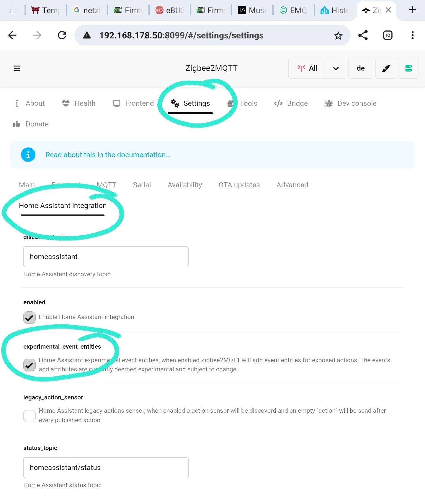Open the 'de' language selector
Image resolution: width=425 pixels, height=504 pixels.
pos(361,69)
